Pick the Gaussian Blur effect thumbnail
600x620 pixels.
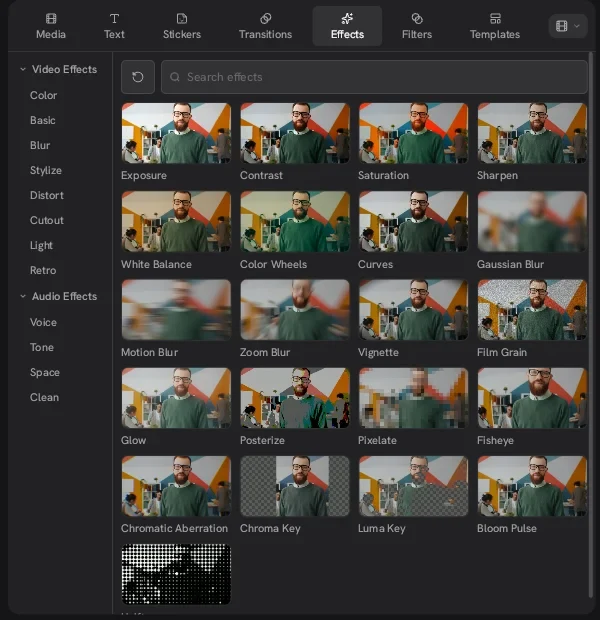point(532,221)
